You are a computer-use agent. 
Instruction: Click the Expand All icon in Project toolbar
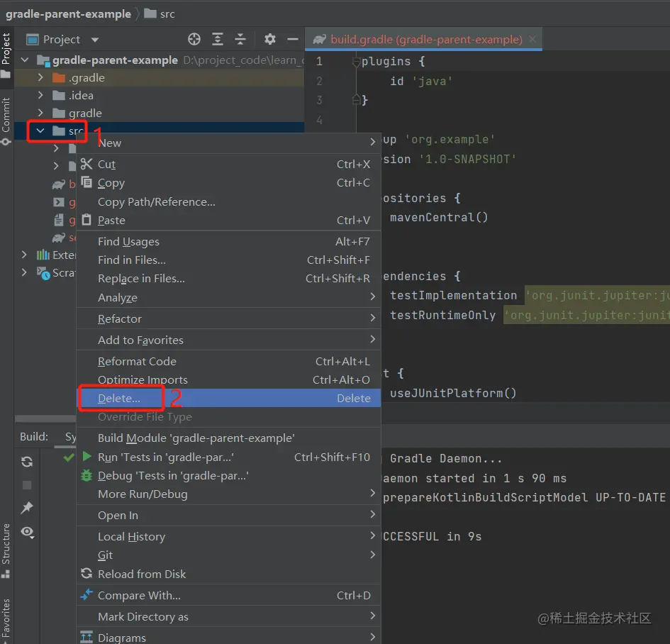click(218, 39)
